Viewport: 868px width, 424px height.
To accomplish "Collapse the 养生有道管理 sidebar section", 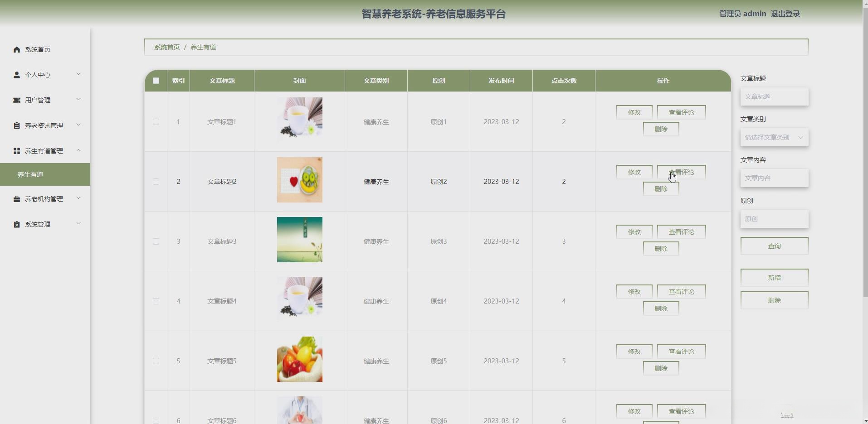I will (78, 150).
